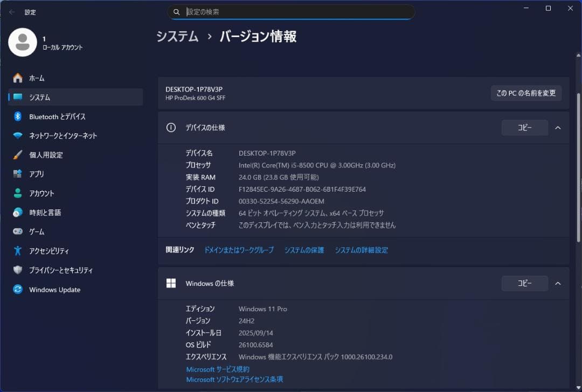
Task: Open プライバシーとセキュリティ settings
Action: 61,270
